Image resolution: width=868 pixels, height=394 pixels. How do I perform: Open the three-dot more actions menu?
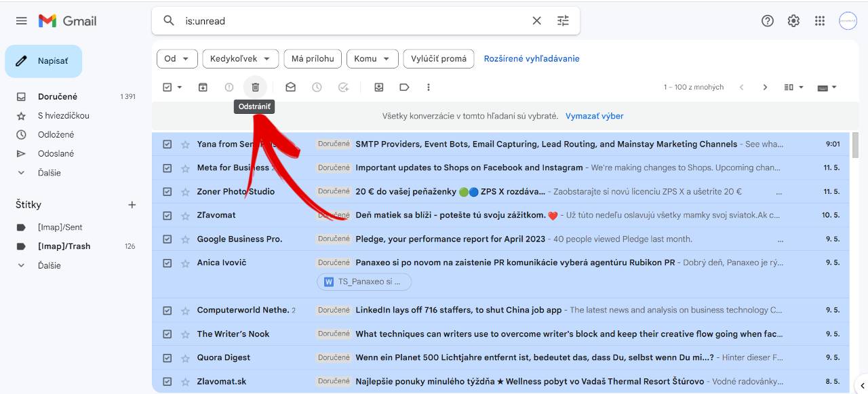[429, 87]
